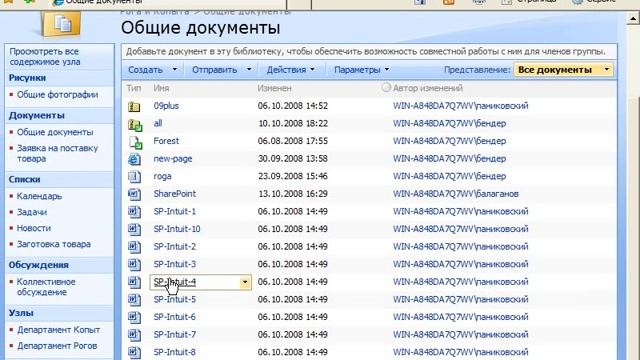The image size is (640, 360).
Task: Open the SP-Intuit-2 document
Action: coord(175,247)
